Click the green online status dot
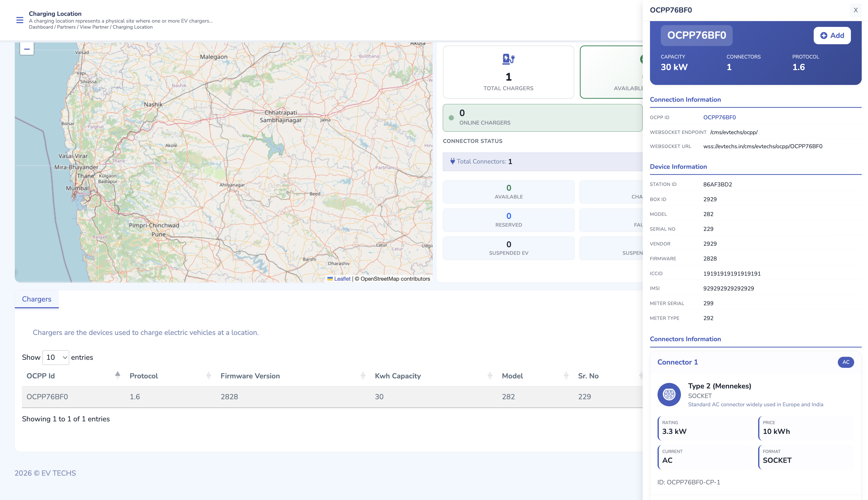 (451, 118)
